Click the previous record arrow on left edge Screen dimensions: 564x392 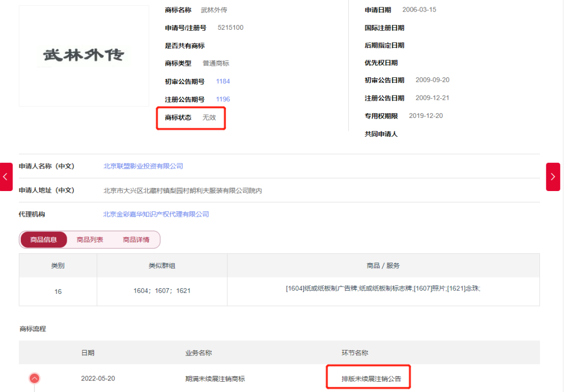point(6,177)
